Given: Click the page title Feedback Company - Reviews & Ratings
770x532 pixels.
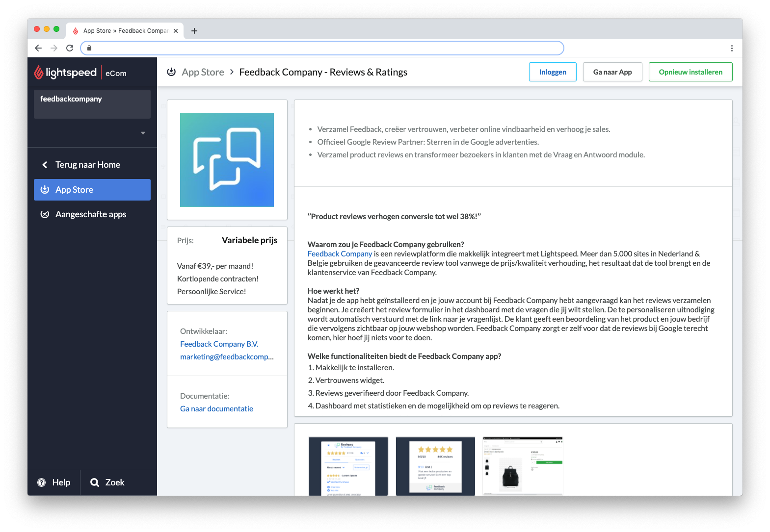Looking at the screenshot, I should [323, 72].
